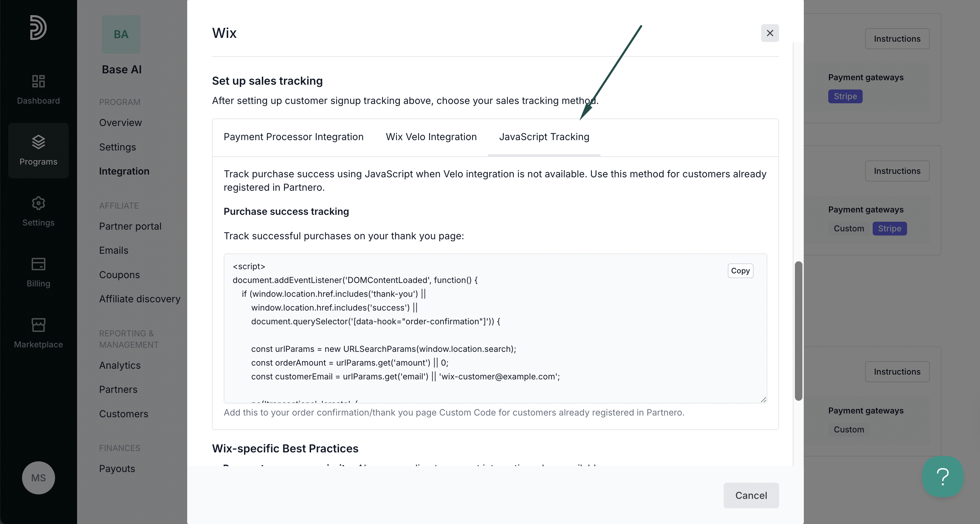This screenshot has height=524, width=980.
Task: Click the modal vertical scrollbar thumb
Action: click(798, 330)
